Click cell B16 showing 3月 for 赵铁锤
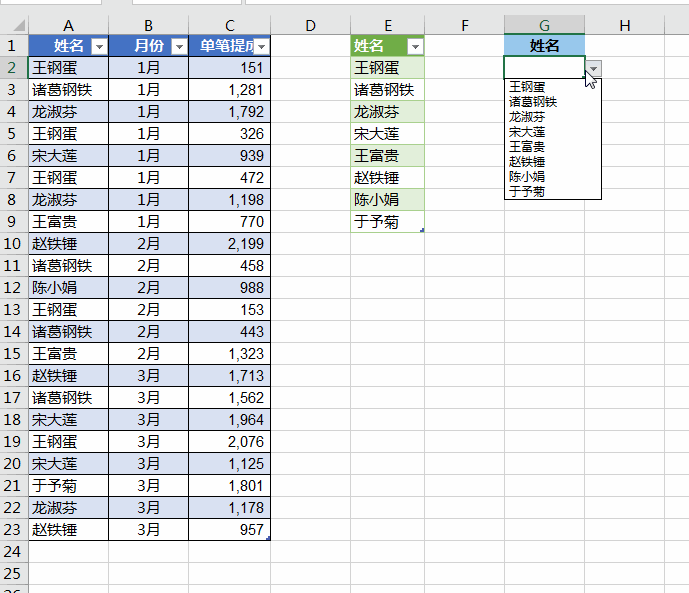The image size is (689, 593). pyautogui.click(x=149, y=376)
